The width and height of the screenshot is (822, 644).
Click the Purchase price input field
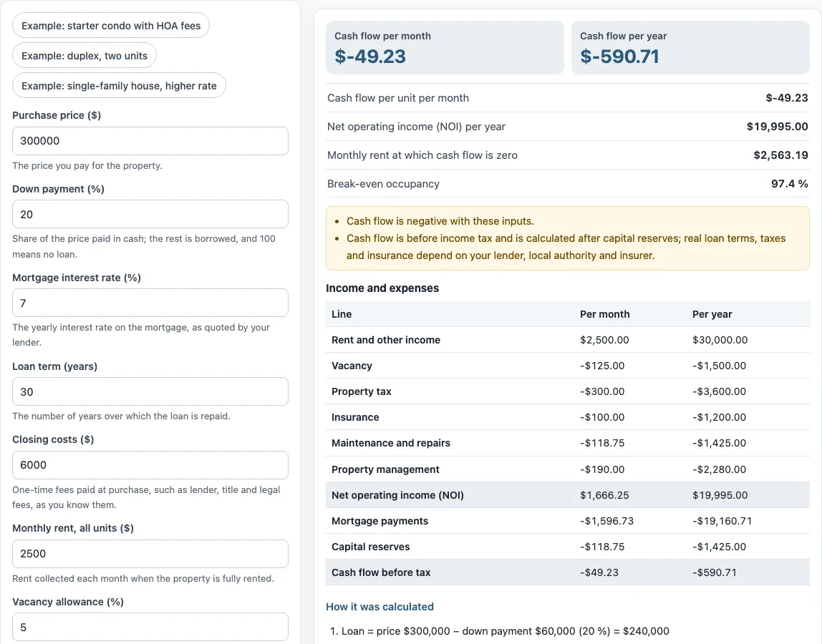pos(150,141)
